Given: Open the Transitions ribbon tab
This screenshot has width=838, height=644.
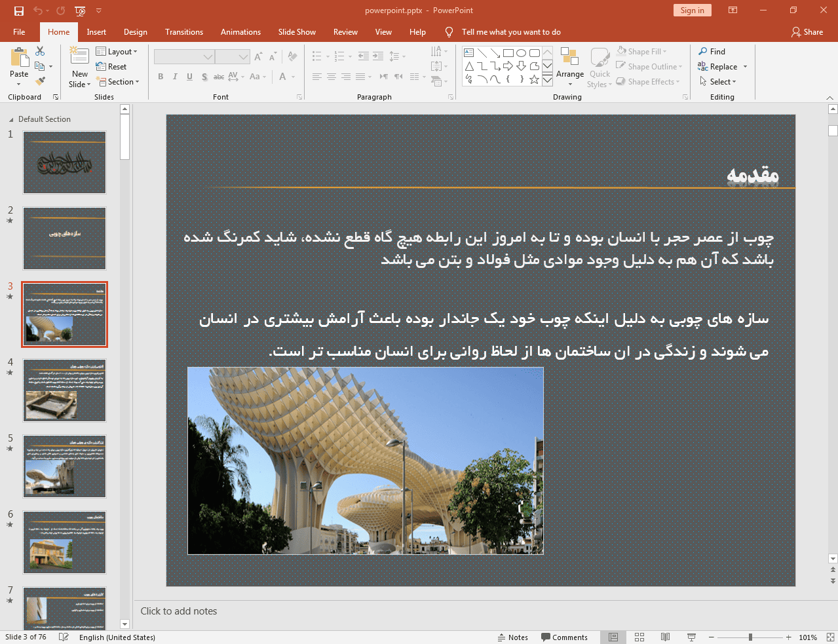Looking at the screenshot, I should click(183, 32).
